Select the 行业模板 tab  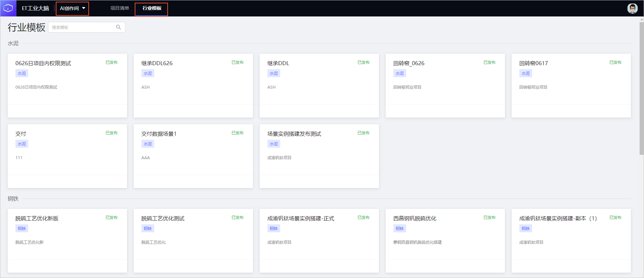(152, 8)
